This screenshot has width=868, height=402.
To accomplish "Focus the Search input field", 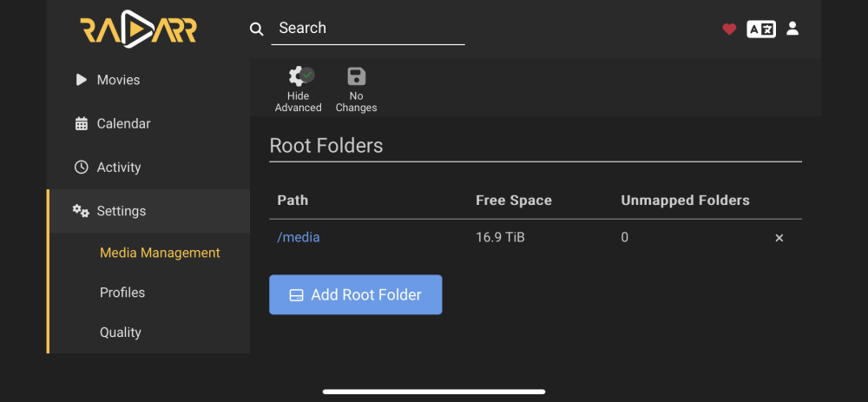I will 367,29.
